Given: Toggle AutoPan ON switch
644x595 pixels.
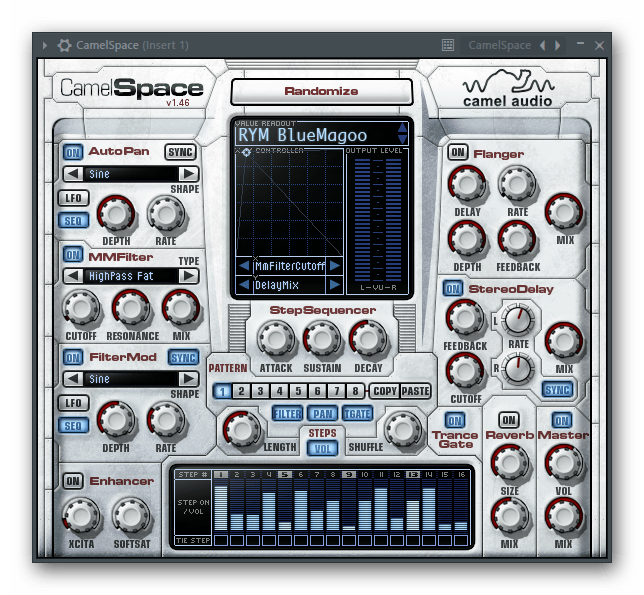Looking at the screenshot, I should pyautogui.click(x=73, y=153).
